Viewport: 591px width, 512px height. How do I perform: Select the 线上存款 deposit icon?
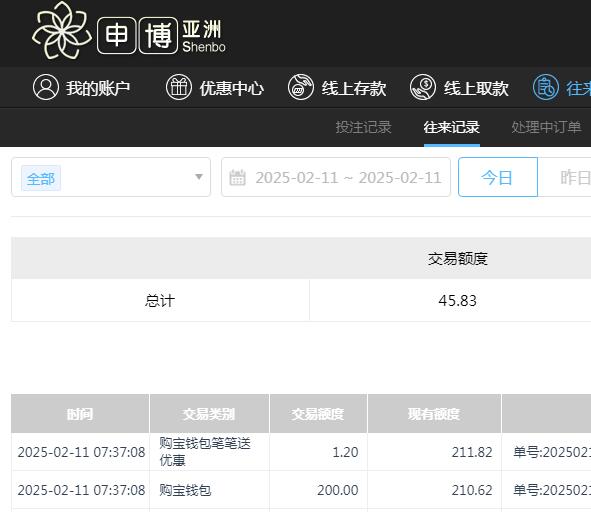click(x=301, y=87)
